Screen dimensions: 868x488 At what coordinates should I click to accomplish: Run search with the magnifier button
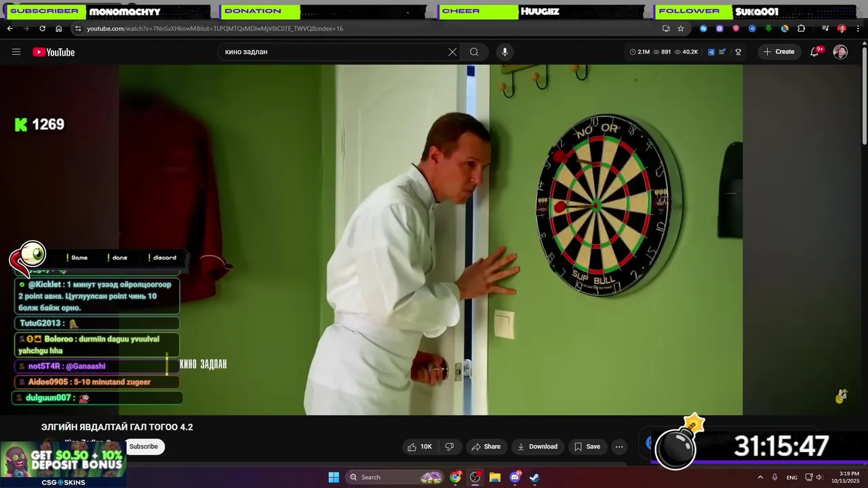tap(474, 52)
